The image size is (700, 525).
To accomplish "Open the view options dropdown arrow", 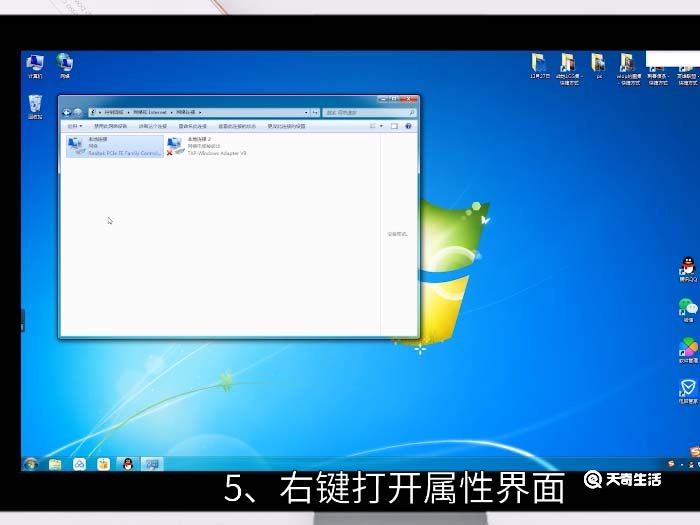I will (381, 126).
